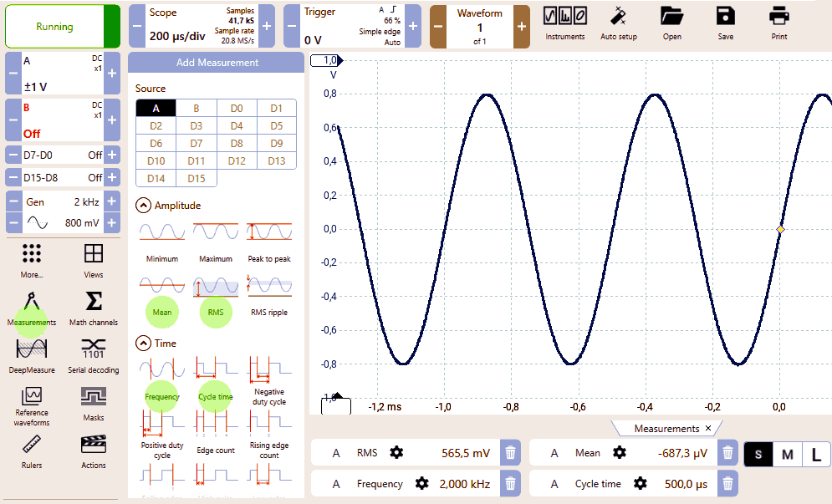Collapse the Time section
832x504 pixels.
(x=143, y=344)
